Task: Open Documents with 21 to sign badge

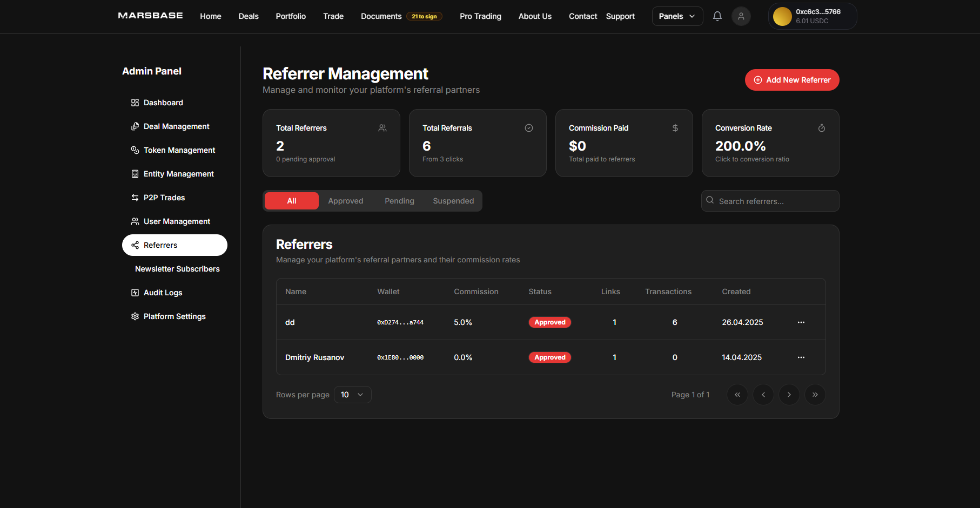Action: point(381,16)
